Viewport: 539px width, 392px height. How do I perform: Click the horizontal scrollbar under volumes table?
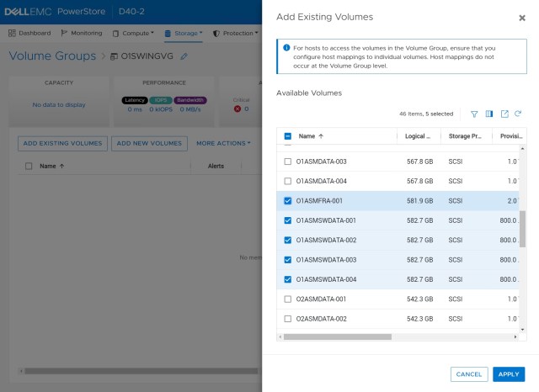[x=337, y=336]
